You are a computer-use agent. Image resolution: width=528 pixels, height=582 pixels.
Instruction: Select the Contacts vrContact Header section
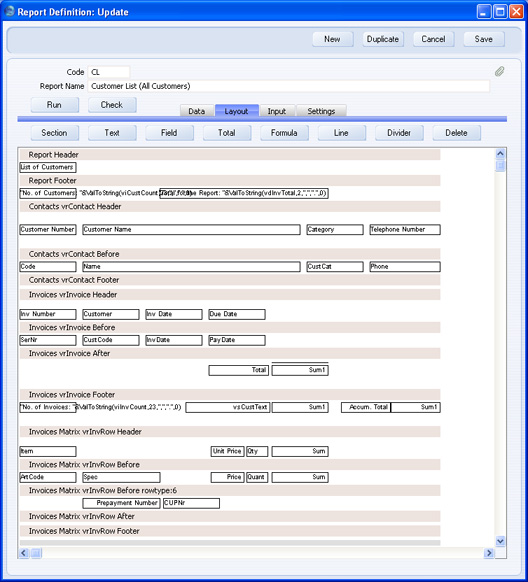[x=230, y=206]
